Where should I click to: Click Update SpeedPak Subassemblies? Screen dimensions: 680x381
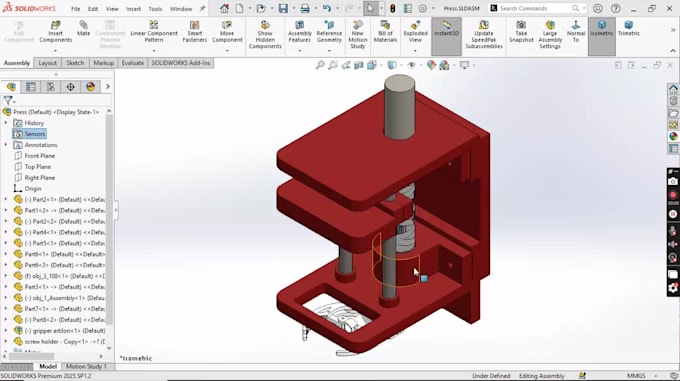[484, 35]
